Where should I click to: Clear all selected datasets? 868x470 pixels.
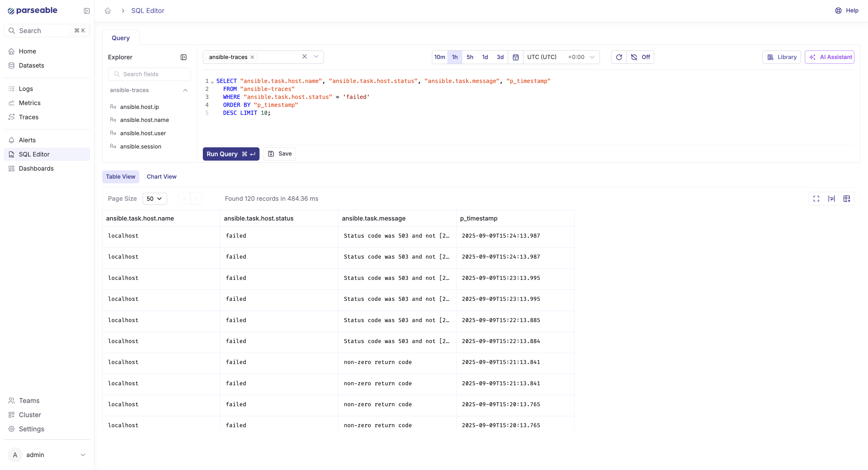tap(305, 57)
